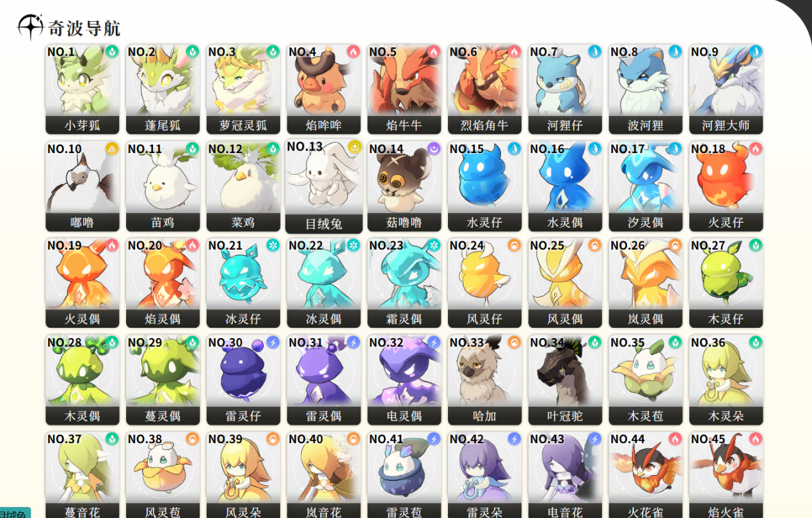Click the electric element icon on NO.30 card
812x518 pixels.
(x=273, y=343)
